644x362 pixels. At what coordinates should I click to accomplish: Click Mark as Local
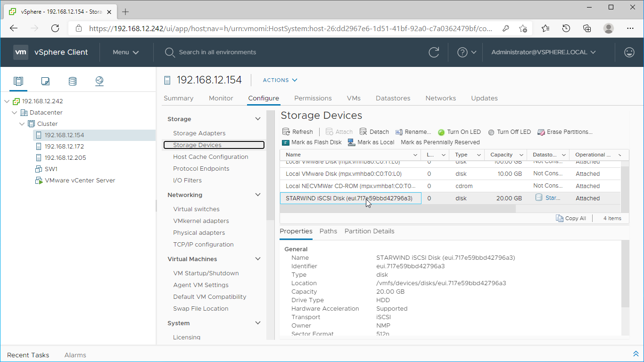371,142
